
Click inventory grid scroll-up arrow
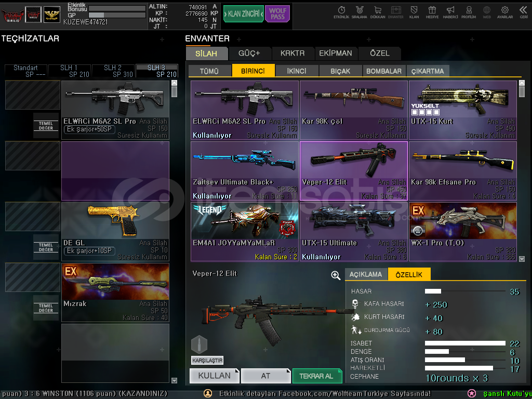(x=522, y=83)
